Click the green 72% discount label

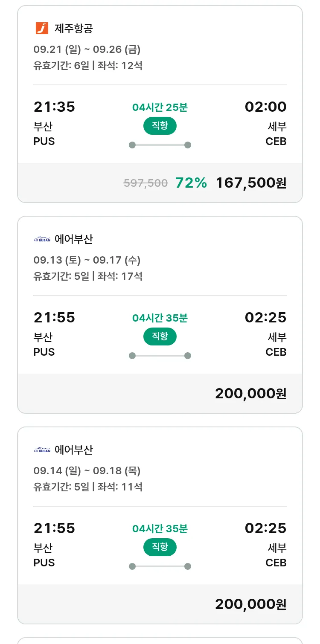pos(191,183)
